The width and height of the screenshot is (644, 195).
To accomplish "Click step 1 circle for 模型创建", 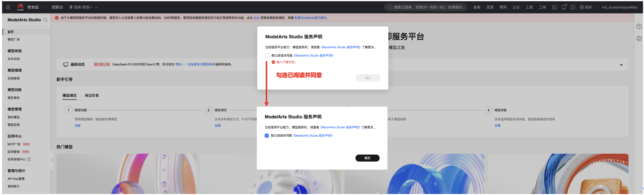I will click(69, 110).
